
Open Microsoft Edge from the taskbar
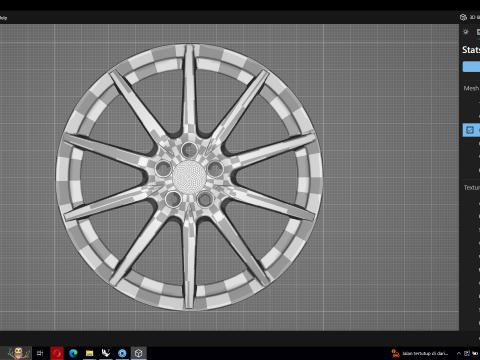[x=73, y=353]
